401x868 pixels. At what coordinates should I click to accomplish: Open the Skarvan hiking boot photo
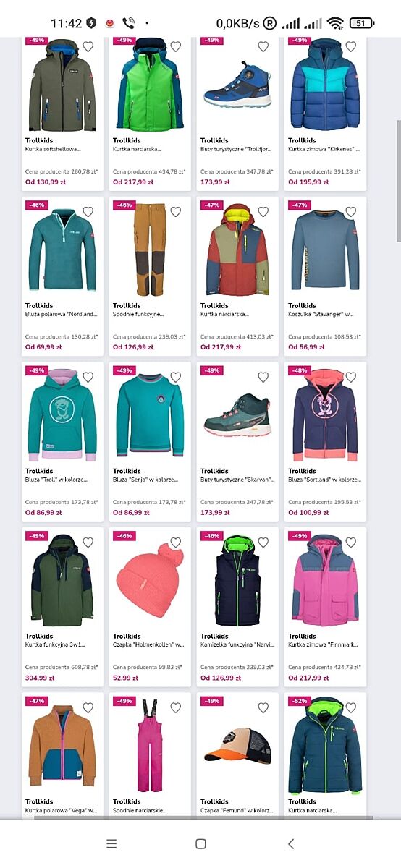(x=237, y=416)
